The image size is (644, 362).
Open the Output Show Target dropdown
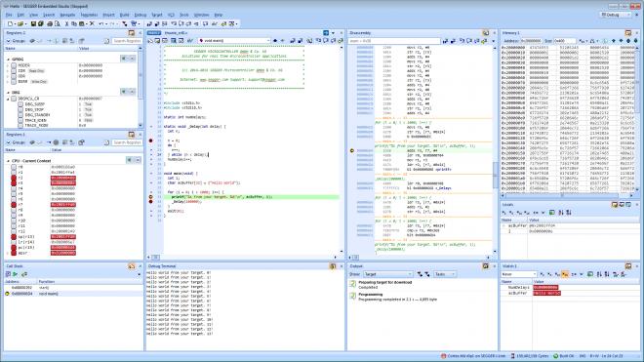[387, 274]
